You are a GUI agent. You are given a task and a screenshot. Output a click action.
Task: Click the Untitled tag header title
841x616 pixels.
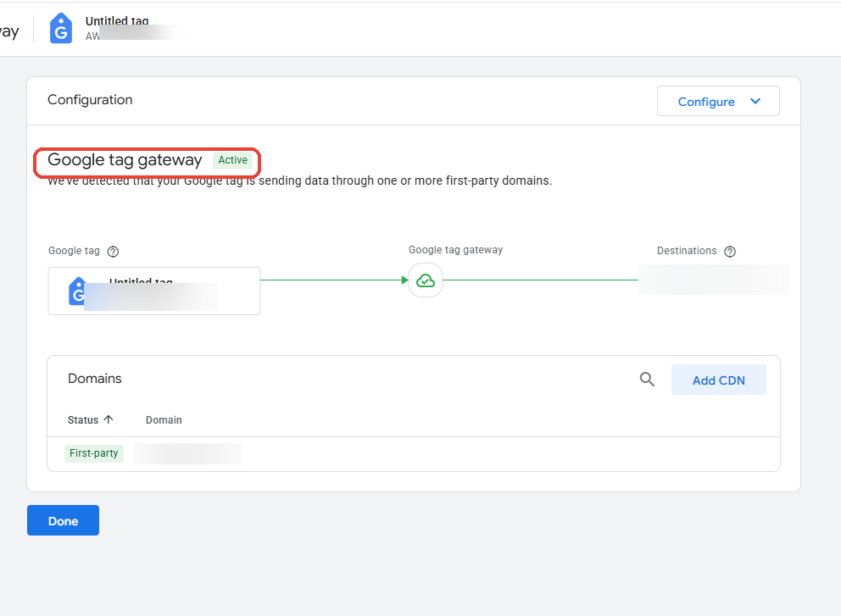point(117,21)
